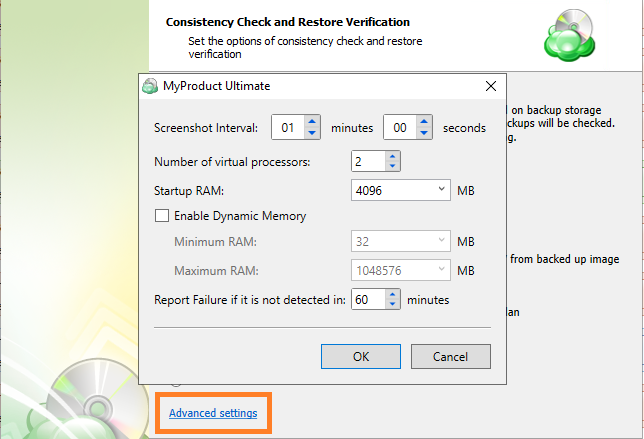644x439 pixels.
Task: Decrease the report failure minutes value
Action: point(392,305)
